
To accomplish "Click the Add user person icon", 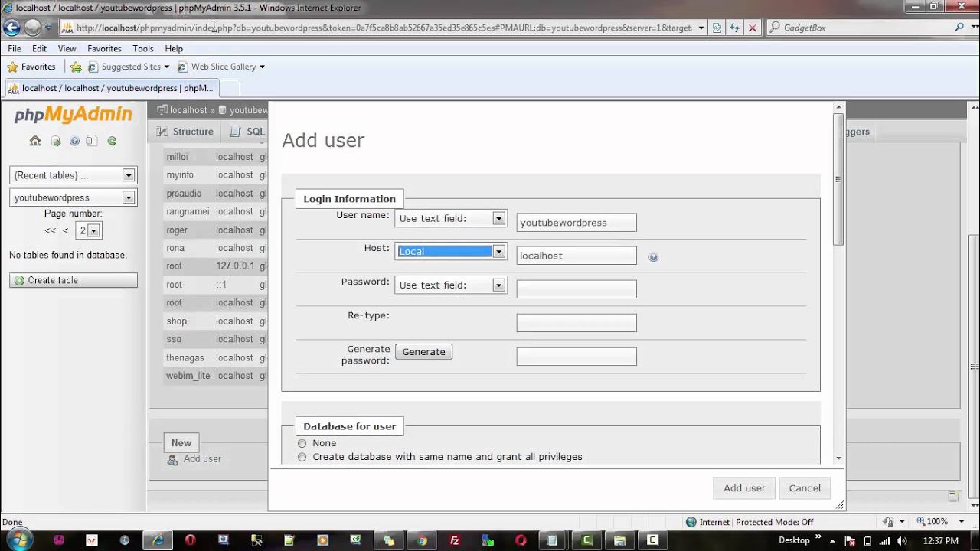I will pos(173,459).
